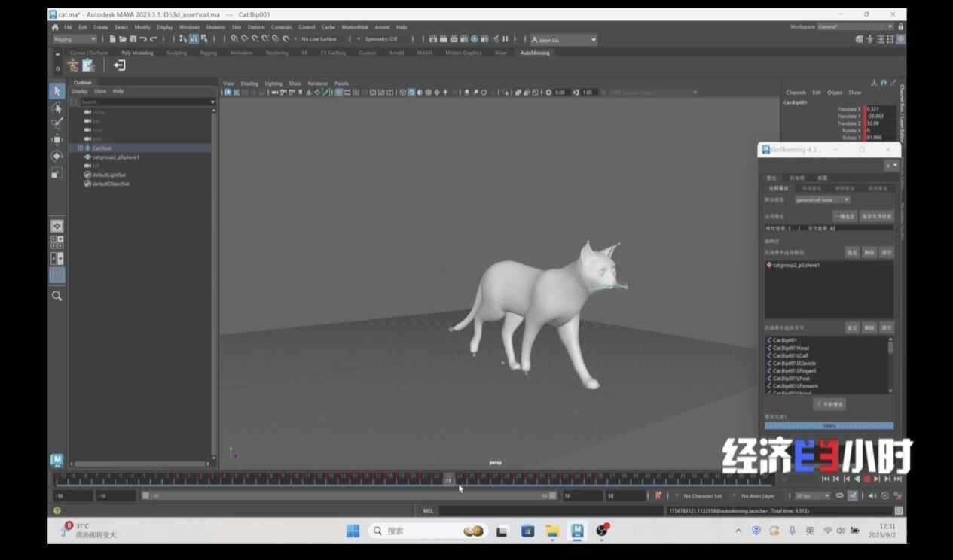Switch to the Poly Modeling shelf tab
The width and height of the screenshot is (953, 560).
(137, 53)
